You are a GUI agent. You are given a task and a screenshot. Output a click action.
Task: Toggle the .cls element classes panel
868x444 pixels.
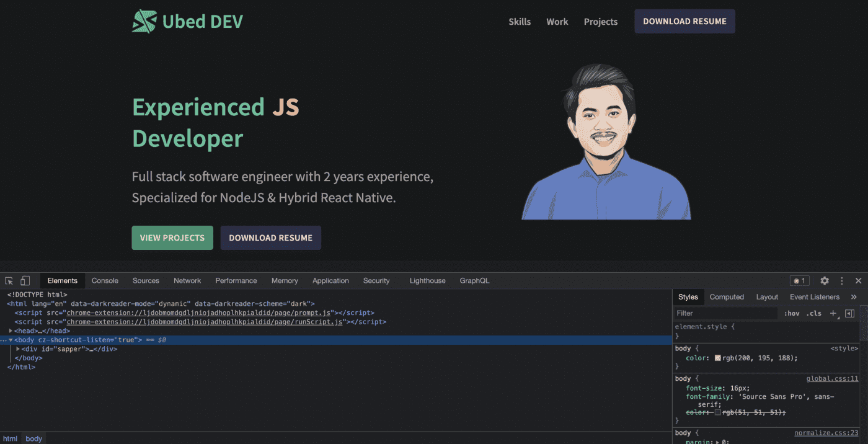[814, 313]
